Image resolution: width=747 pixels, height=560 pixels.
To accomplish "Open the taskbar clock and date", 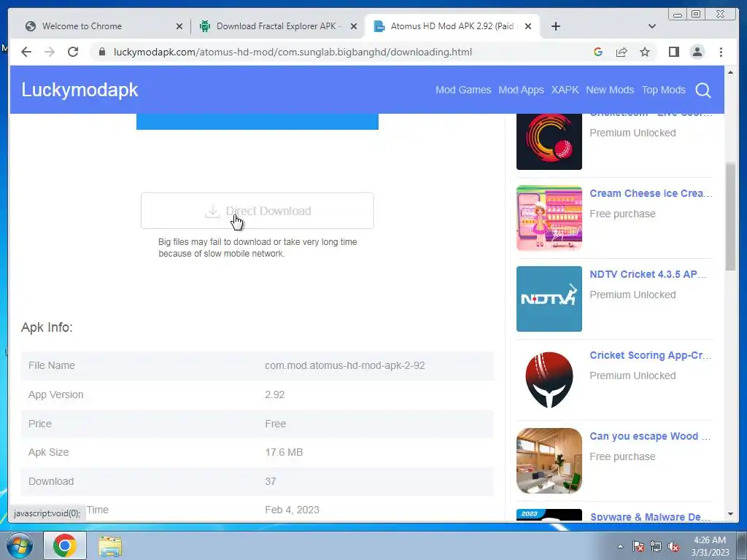I will click(710, 546).
